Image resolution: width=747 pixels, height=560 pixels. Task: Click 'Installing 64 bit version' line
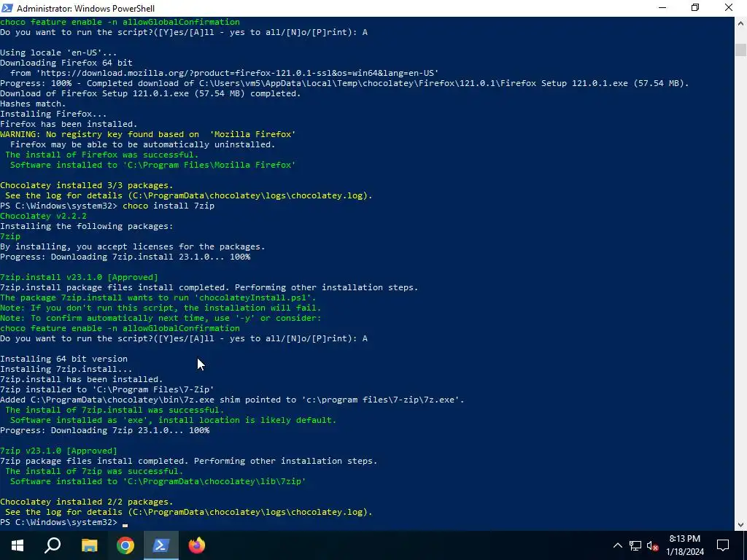coord(64,359)
